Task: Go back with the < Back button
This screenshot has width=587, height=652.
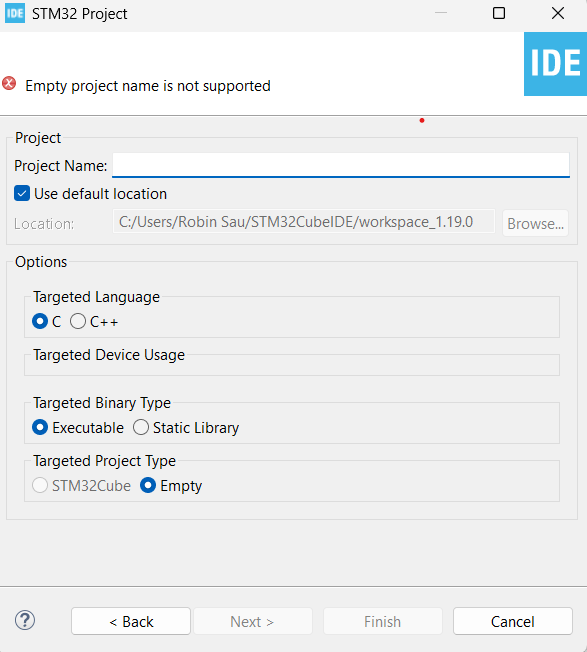Action: click(x=131, y=621)
